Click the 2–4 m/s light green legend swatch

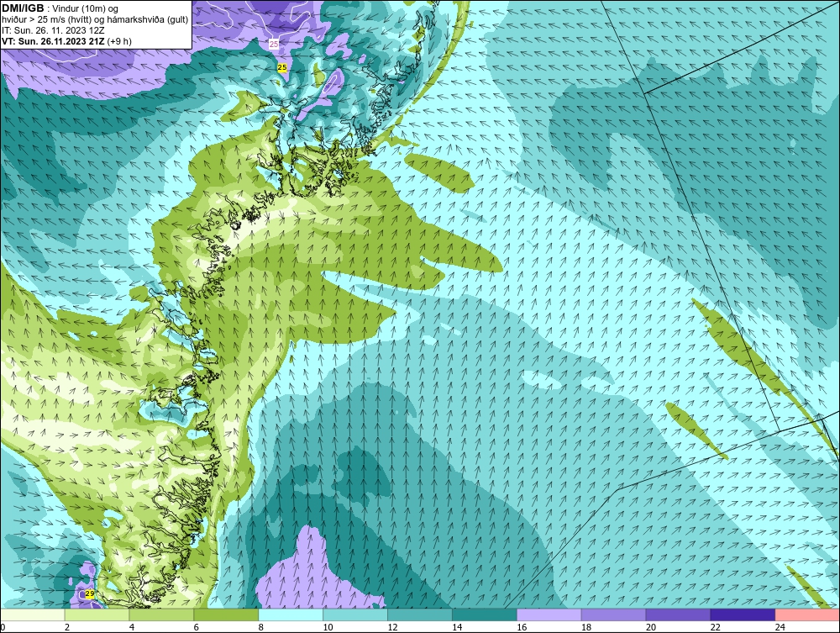(x=97, y=615)
